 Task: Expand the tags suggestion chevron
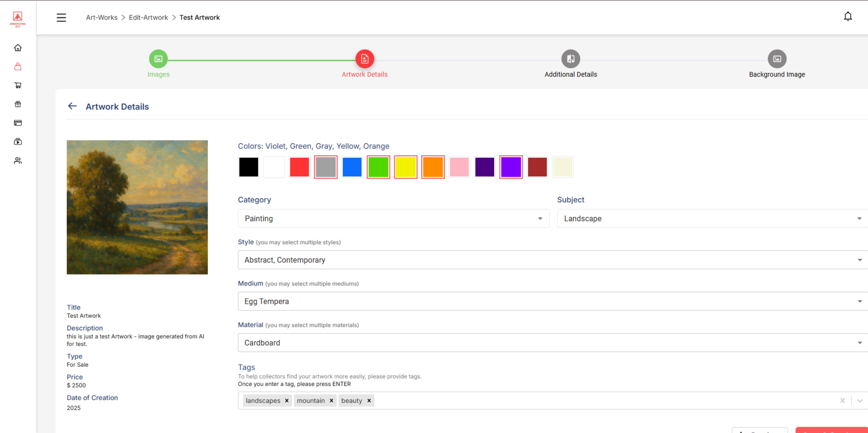coord(860,401)
